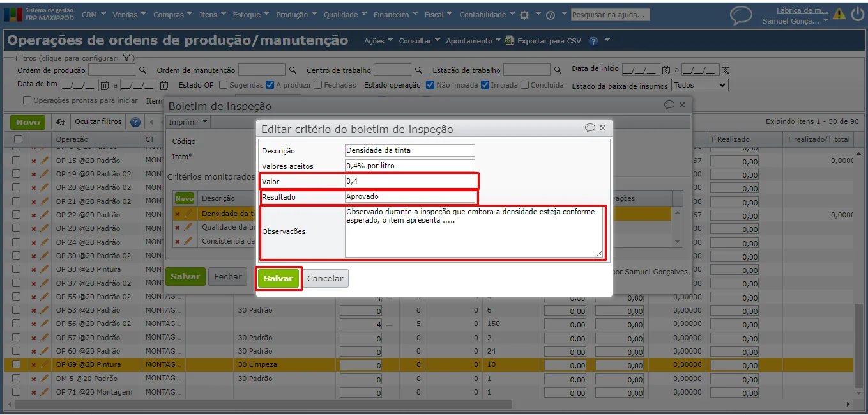Click the refresh icon beside Novo
The image size is (868, 415).
61,122
